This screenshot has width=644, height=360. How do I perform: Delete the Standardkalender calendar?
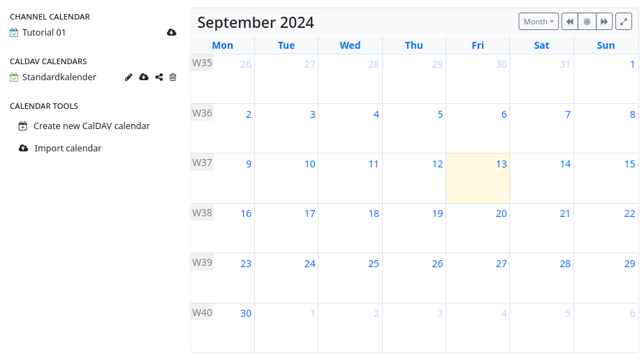(173, 77)
